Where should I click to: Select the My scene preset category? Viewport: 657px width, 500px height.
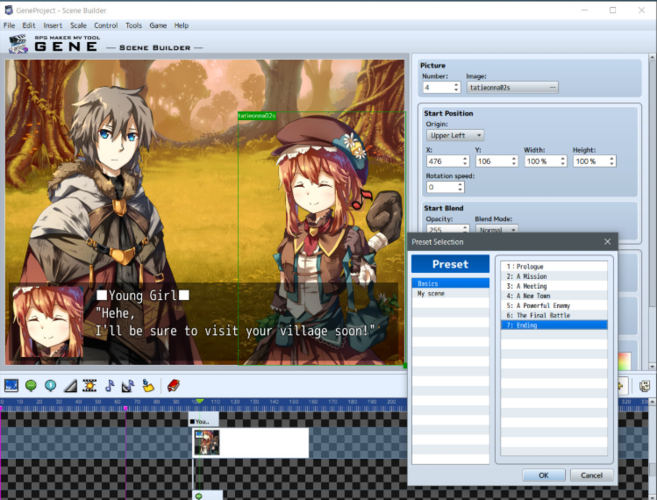pos(450,293)
